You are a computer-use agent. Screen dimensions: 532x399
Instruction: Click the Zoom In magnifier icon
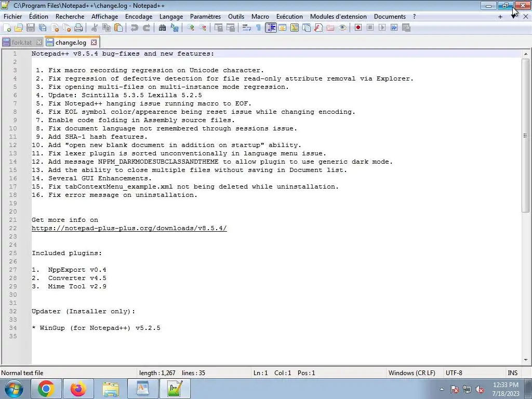(191, 28)
